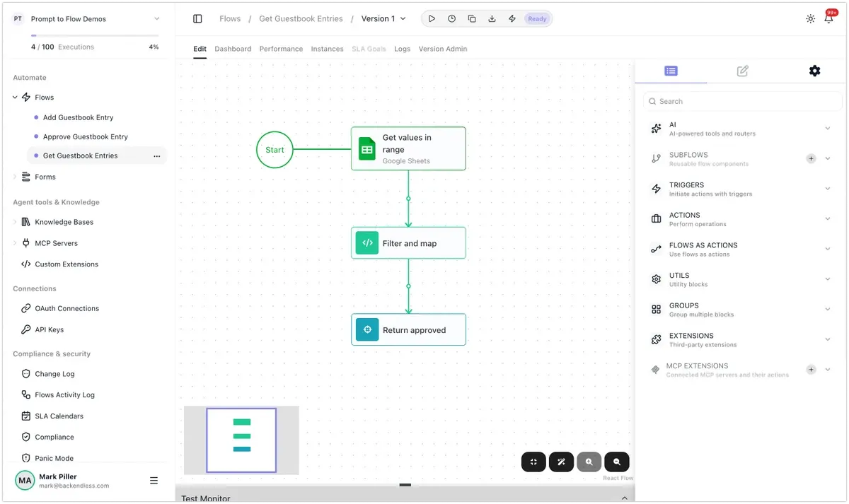Open the hamburger menu beside Mark Piller
This screenshot has width=849, height=504.
tap(154, 481)
